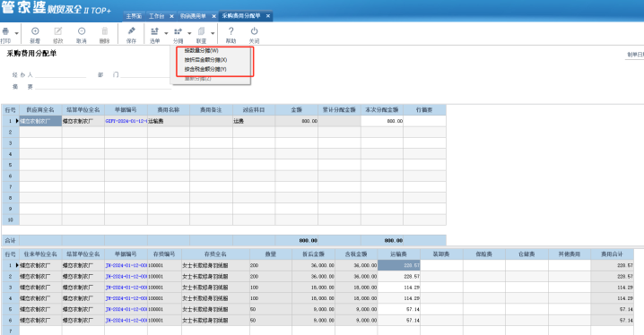Image resolution: width=644 pixels, height=335 pixels.
Task: Click the 分摊 allocate icon
Action: 178,31
